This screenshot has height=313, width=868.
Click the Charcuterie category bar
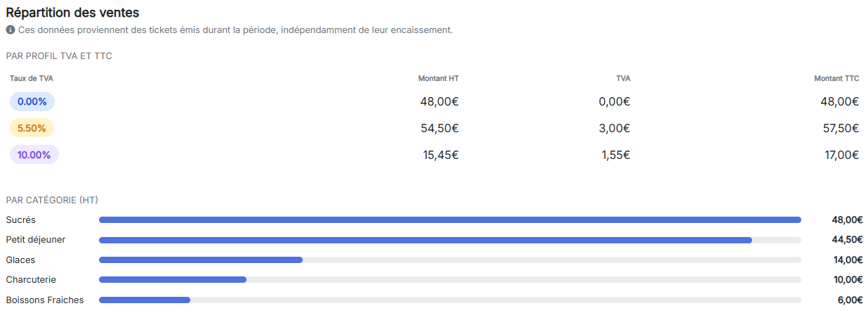tap(450, 279)
